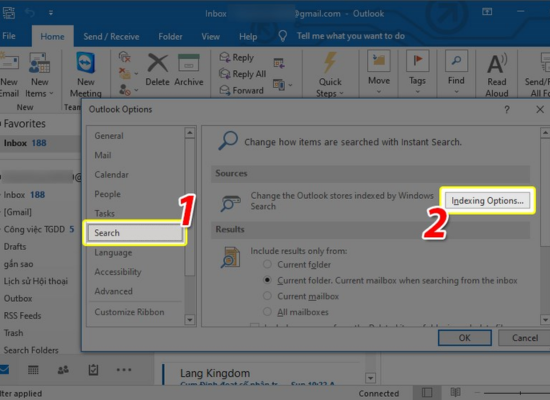Start a New Meeting with TeamViewer icon

coord(86,63)
